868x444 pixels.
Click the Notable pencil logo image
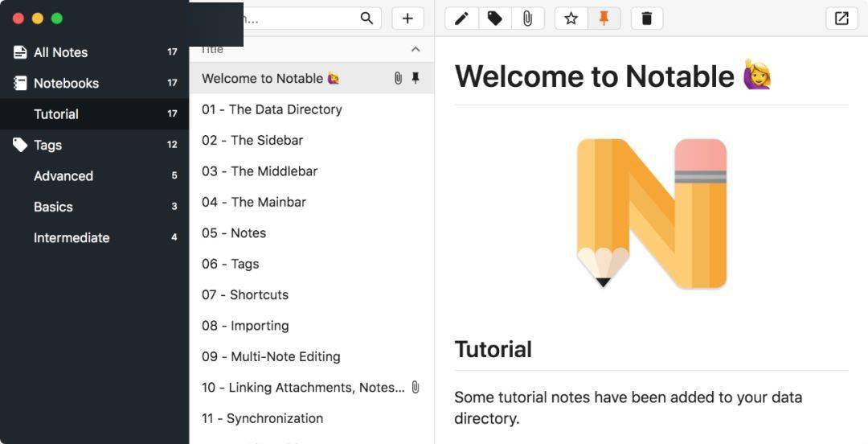point(652,213)
